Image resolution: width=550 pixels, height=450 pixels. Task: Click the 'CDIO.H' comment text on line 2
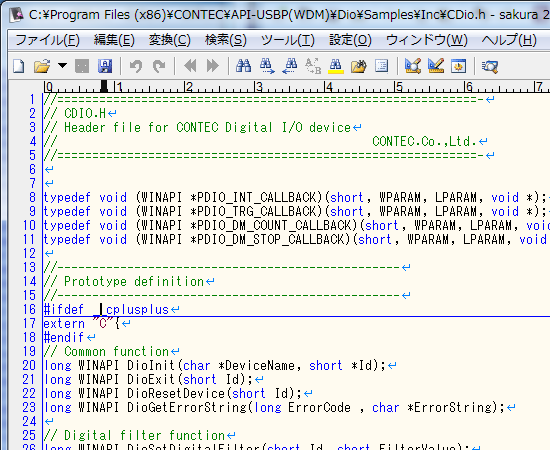pyautogui.click(x=85, y=113)
